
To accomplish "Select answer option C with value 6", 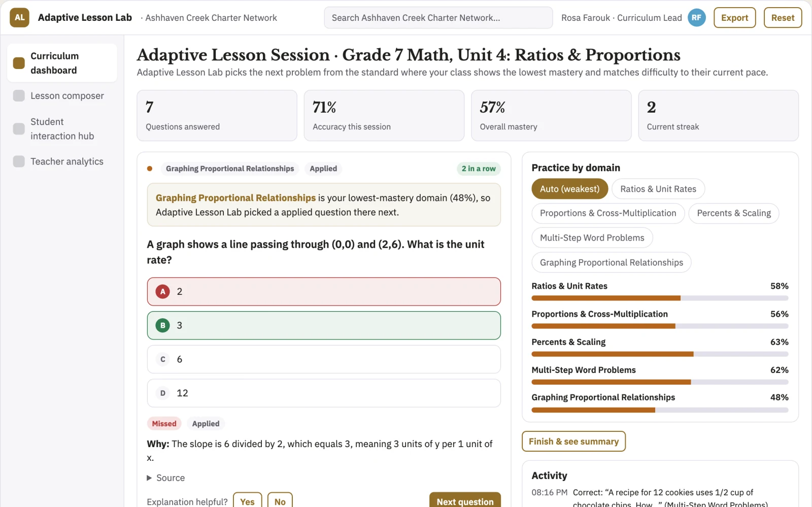I will (324, 359).
